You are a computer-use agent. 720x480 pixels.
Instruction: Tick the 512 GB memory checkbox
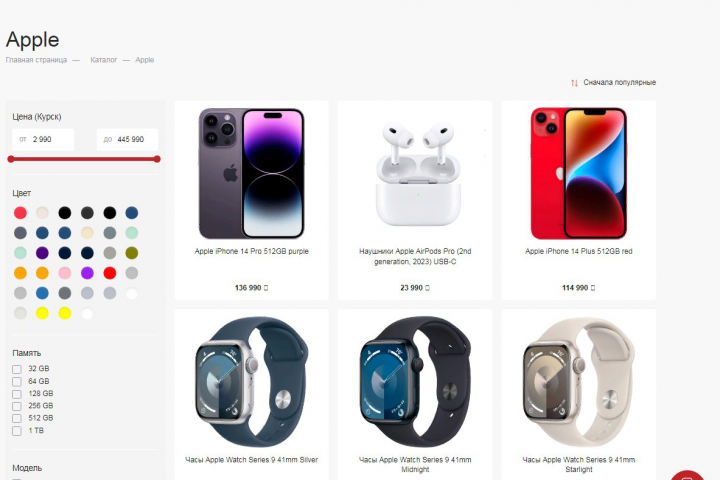click(17, 418)
